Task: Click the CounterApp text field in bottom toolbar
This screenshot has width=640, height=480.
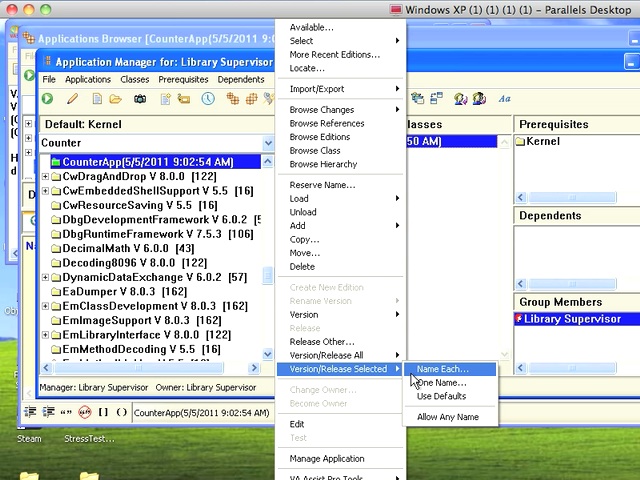Action: click(202, 413)
